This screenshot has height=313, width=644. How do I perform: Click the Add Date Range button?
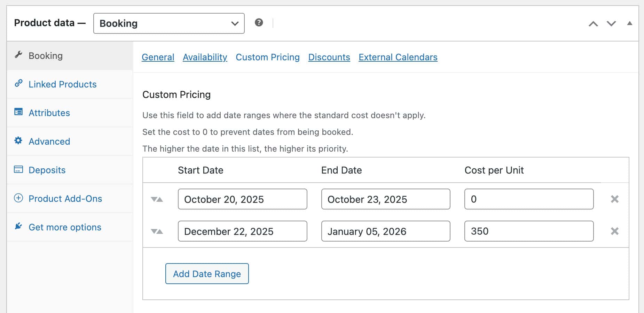[x=207, y=274]
